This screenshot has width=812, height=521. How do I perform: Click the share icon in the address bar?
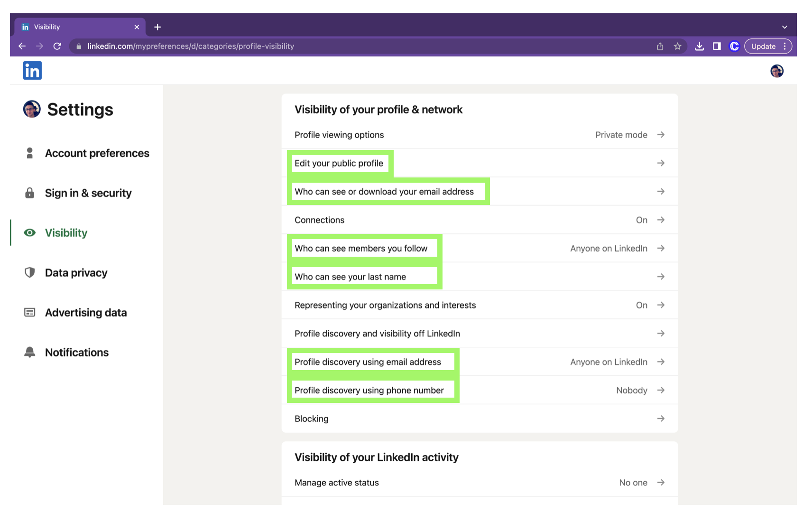point(660,46)
